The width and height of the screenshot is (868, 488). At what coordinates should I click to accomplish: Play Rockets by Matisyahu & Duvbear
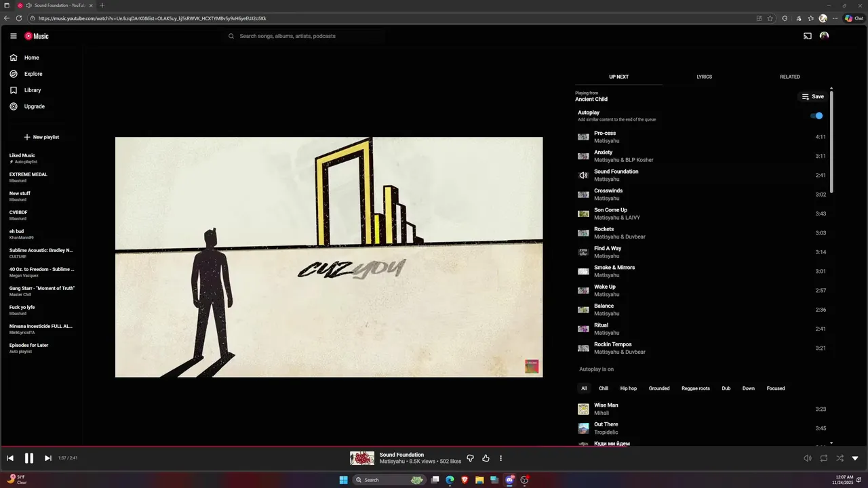[702, 232]
